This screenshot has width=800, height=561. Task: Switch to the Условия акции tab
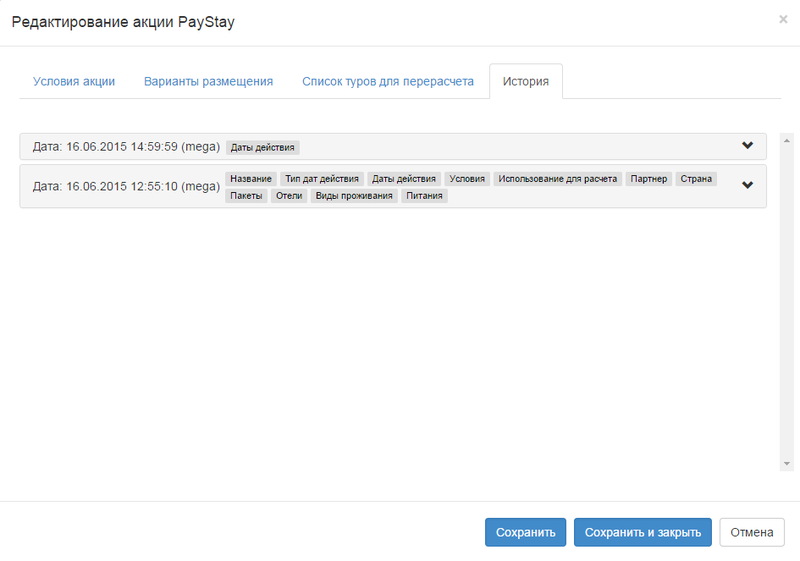[74, 82]
